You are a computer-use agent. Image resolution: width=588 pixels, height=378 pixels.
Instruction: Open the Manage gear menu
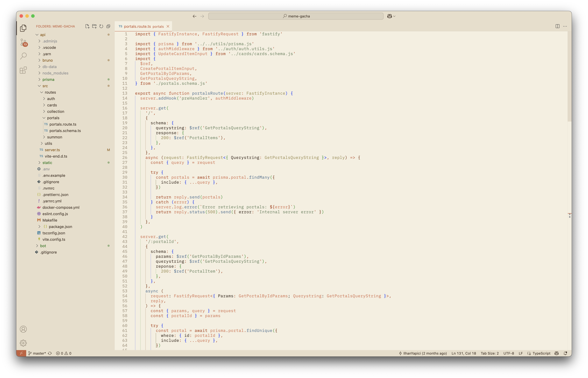point(23,343)
